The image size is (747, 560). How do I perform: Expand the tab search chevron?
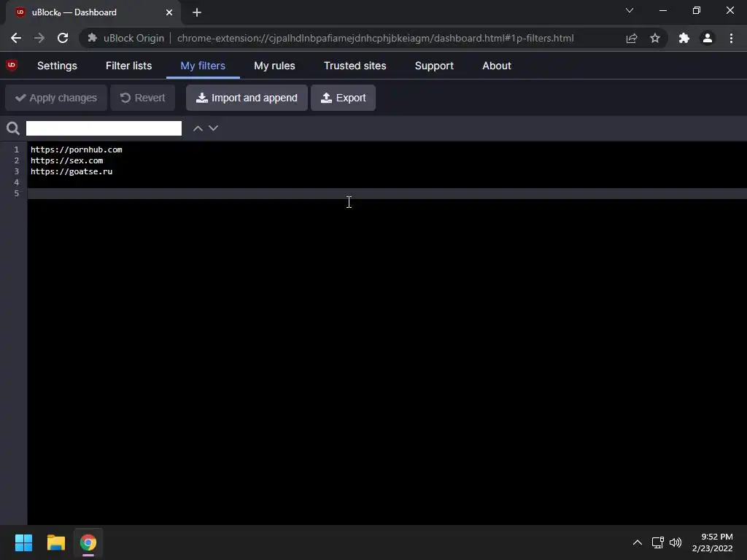(x=630, y=10)
